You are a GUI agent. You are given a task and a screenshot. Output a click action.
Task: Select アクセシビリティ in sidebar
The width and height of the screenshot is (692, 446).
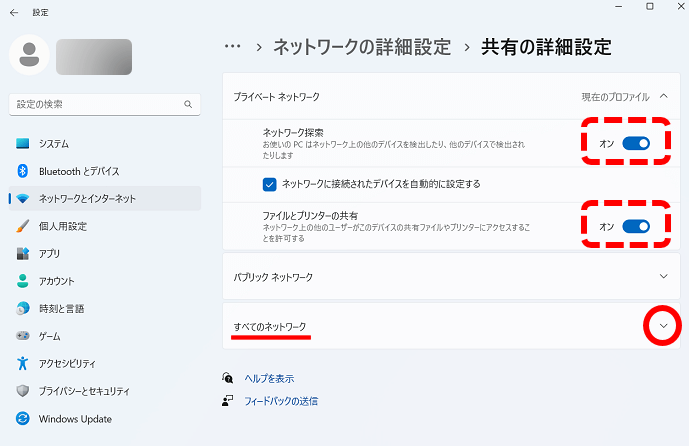67,364
